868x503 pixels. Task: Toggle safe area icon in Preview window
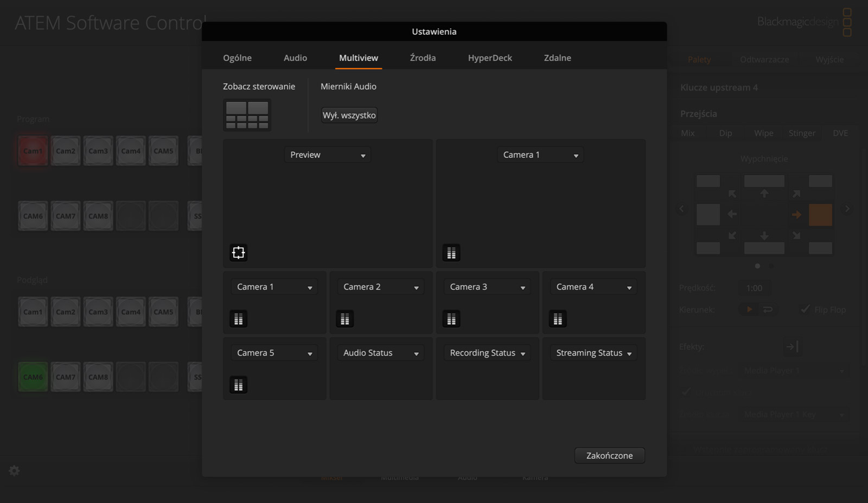pos(238,253)
